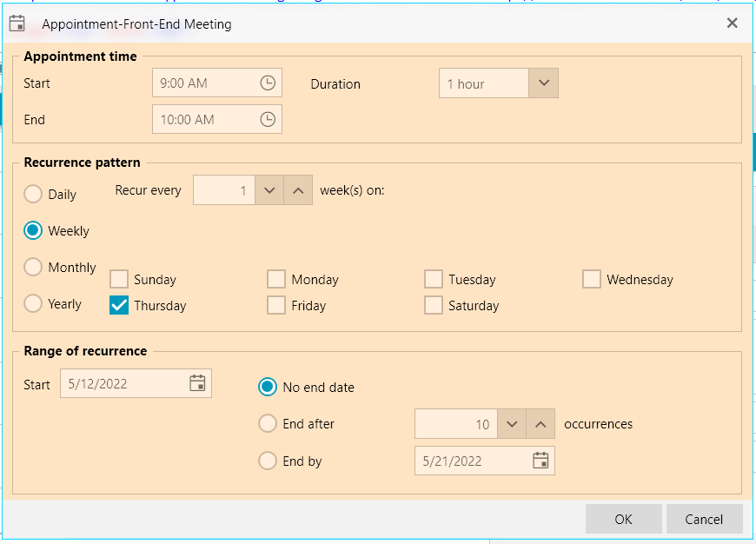Uncheck the Thursday checkbox

tap(119, 305)
